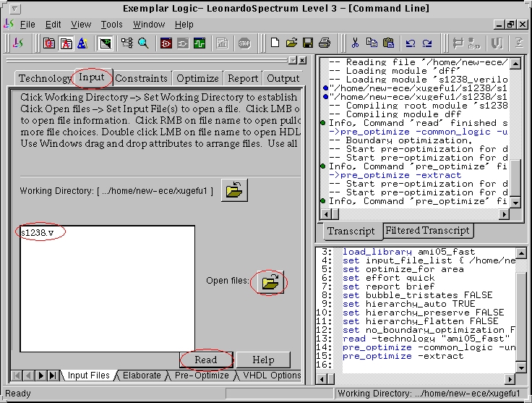Click the flow panel dropdown arrow button
Screen dimensions: 532x403
293,61
